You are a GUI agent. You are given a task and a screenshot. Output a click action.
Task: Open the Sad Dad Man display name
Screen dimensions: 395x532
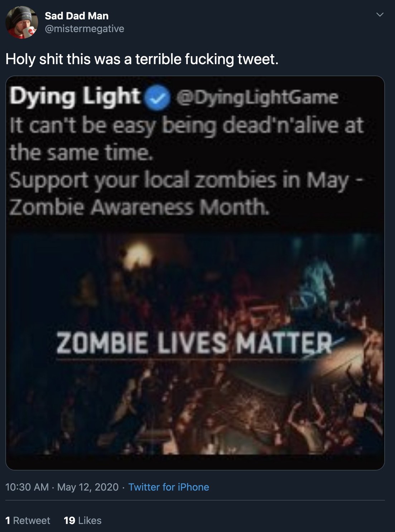(77, 16)
